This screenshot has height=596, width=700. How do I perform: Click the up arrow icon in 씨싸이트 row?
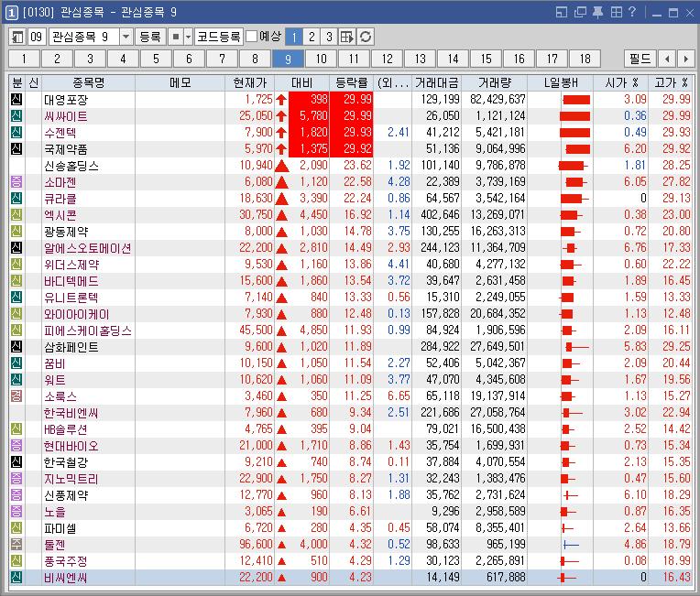[281, 116]
